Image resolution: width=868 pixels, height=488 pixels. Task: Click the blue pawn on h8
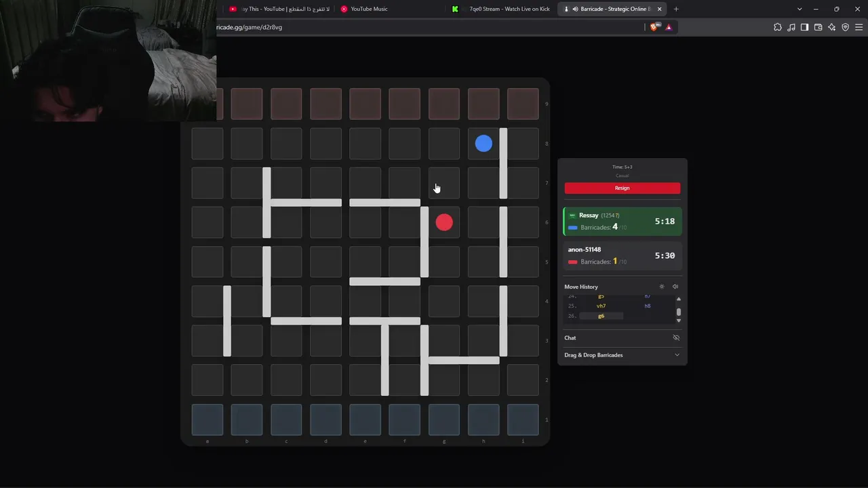click(484, 144)
